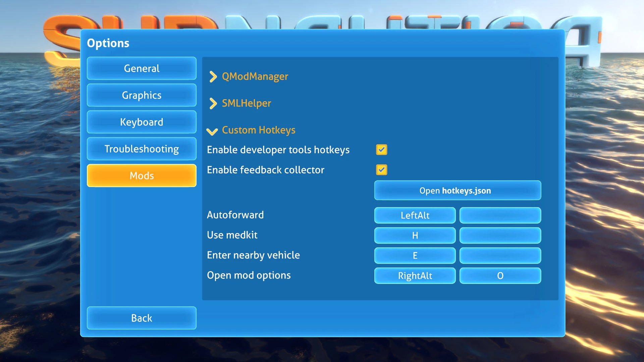Switch to the Graphics tab

point(142,95)
